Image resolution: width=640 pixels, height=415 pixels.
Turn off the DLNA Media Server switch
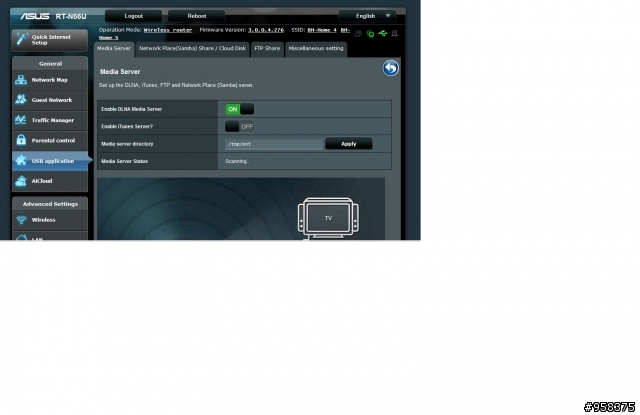[x=240, y=109]
